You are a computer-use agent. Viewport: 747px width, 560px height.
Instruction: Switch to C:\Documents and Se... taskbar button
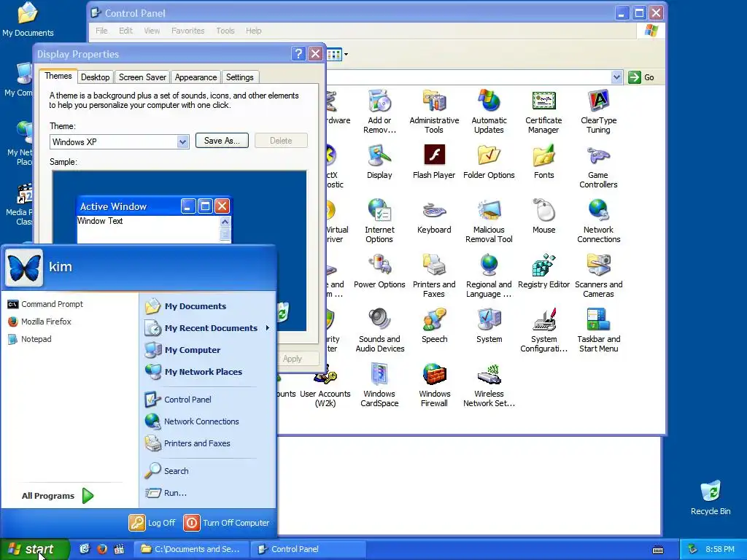(191, 549)
